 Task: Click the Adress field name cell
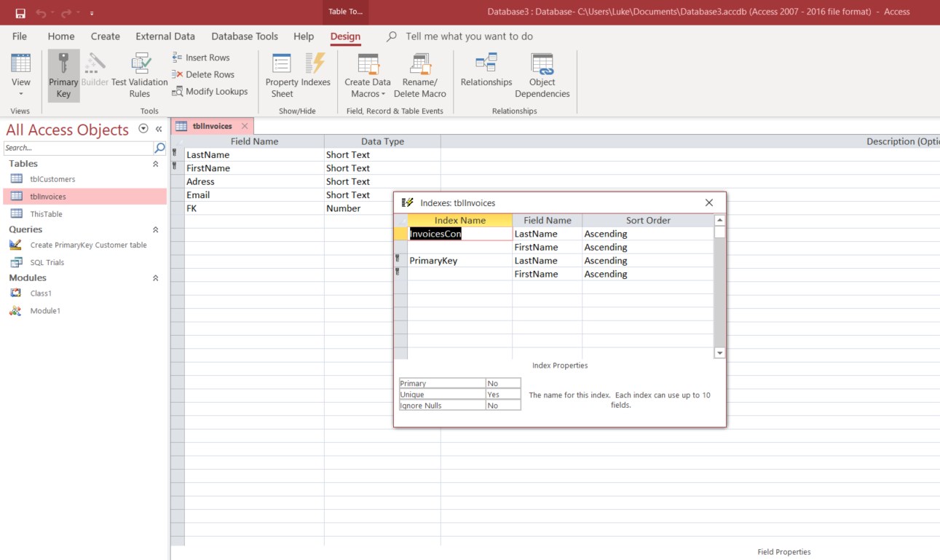point(254,181)
